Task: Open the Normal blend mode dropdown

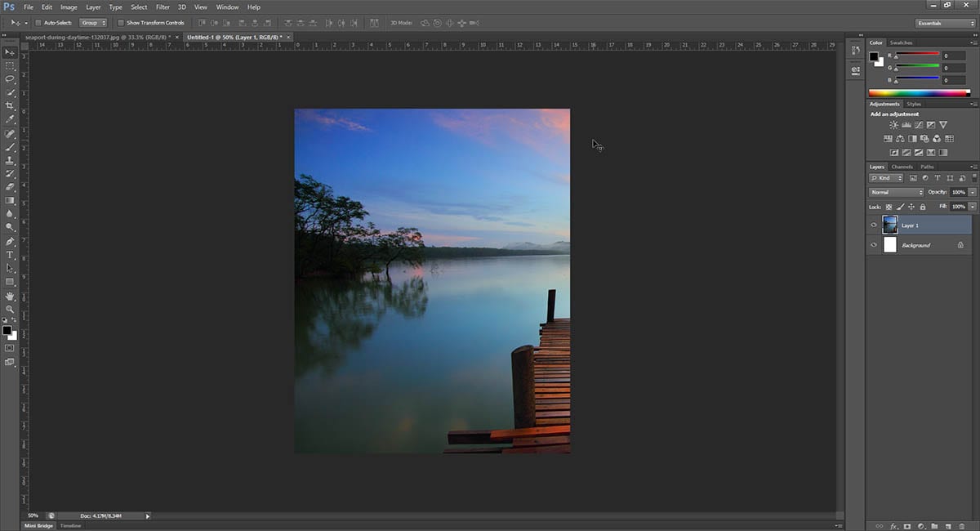Action: [x=896, y=192]
